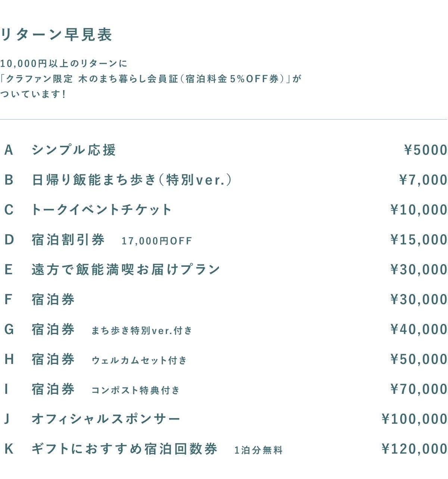Click the リターン早見表 heading

coord(56,35)
